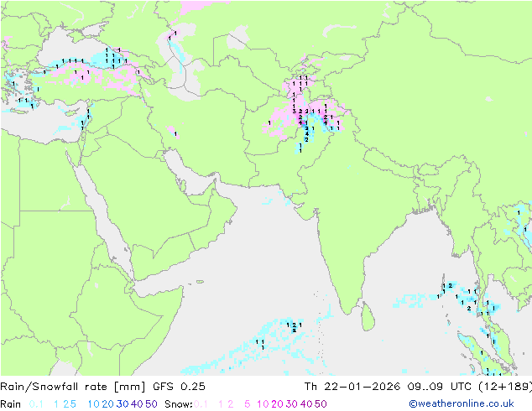
Task: Pick the snow legend 10 color value
Action: tap(263, 404)
